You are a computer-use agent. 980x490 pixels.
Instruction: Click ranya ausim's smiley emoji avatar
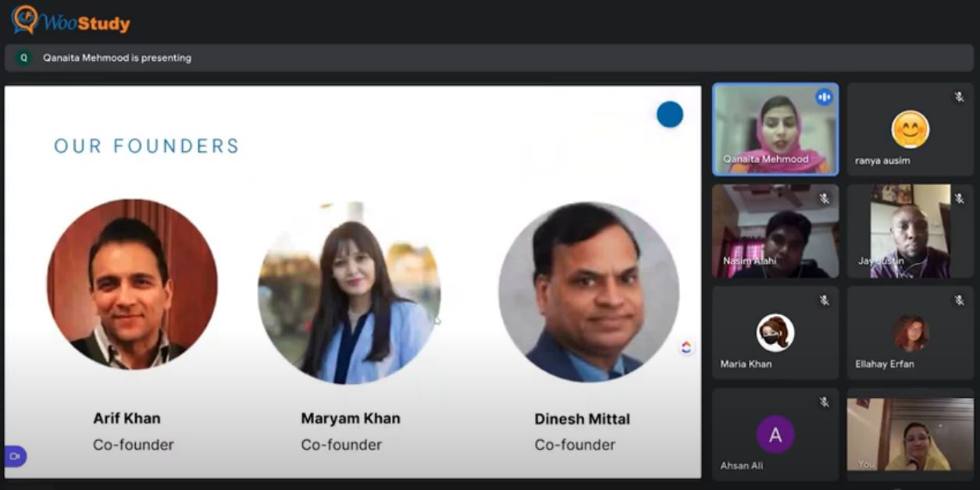pos(910,130)
